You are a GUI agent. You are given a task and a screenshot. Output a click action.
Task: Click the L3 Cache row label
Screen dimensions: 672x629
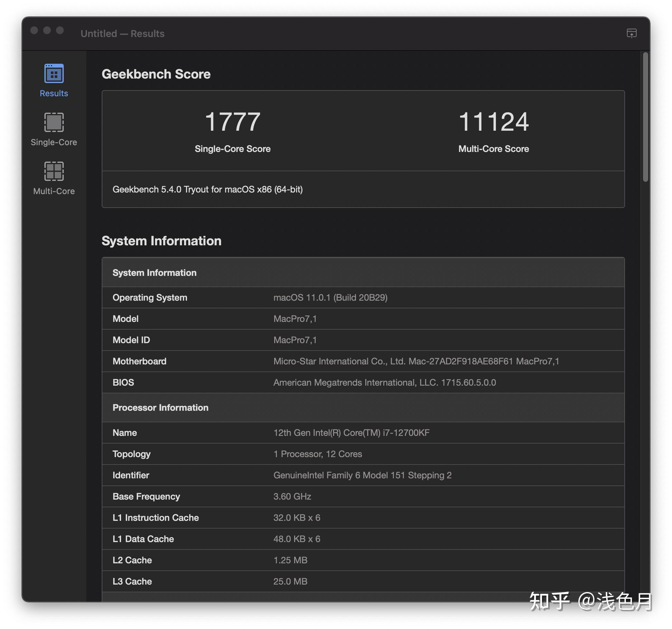tap(132, 582)
